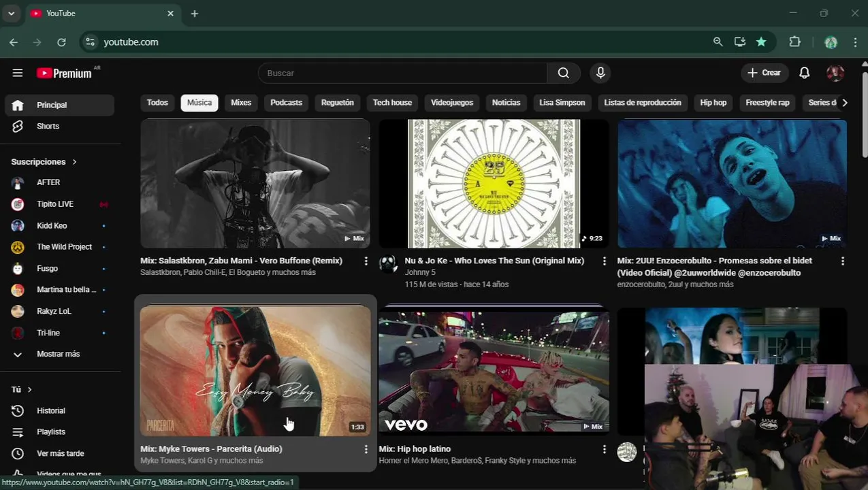This screenshot has width=868, height=490.
Task: Close the YouTube browser tab
Action: click(x=171, y=14)
